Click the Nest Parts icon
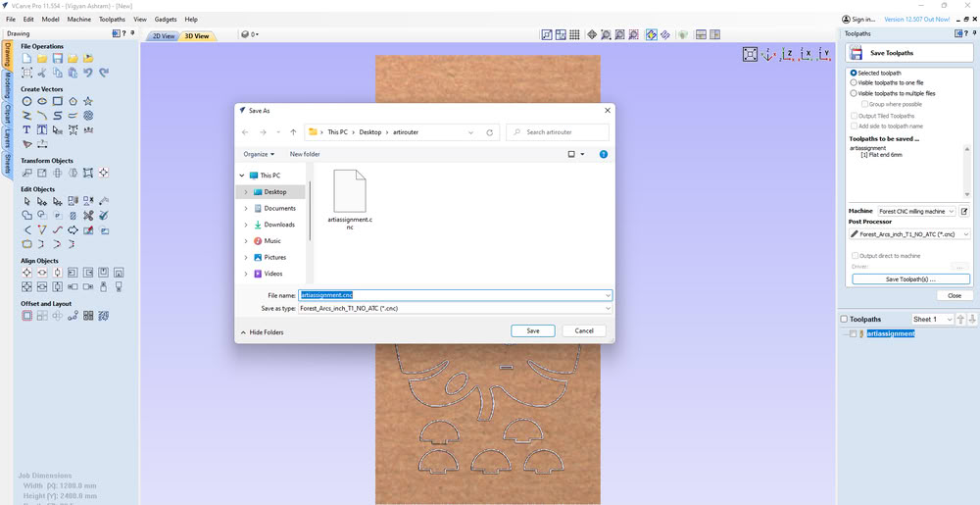Image resolution: width=980 pixels, height=505 pixels. (x=104, y=316)
